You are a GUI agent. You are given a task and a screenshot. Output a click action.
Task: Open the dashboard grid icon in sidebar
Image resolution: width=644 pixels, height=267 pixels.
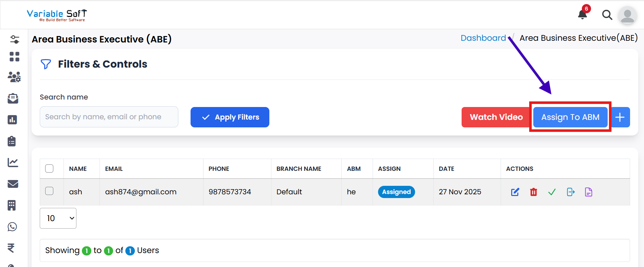[x=14, y=56]
